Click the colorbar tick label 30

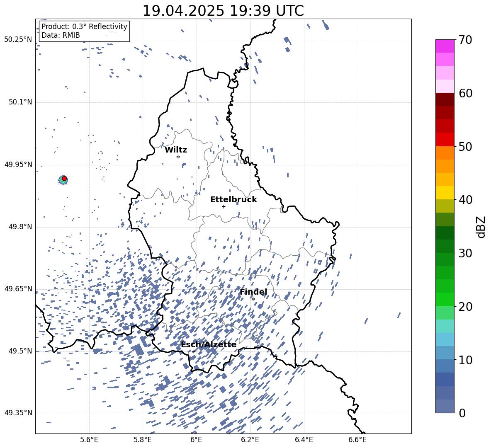(x=465, y=253)
